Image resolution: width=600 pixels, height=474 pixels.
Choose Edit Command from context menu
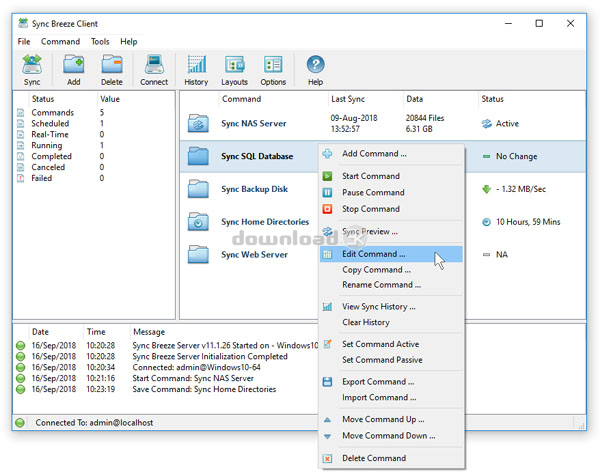[391, 254]
